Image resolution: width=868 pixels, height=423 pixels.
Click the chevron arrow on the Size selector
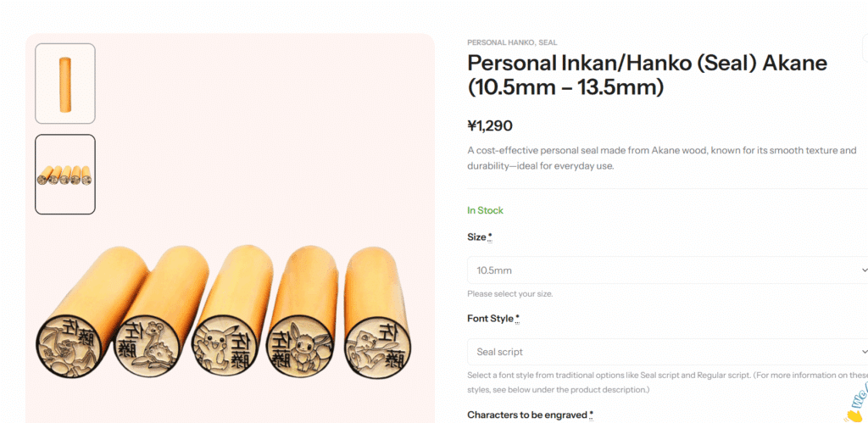coord(863,270)
